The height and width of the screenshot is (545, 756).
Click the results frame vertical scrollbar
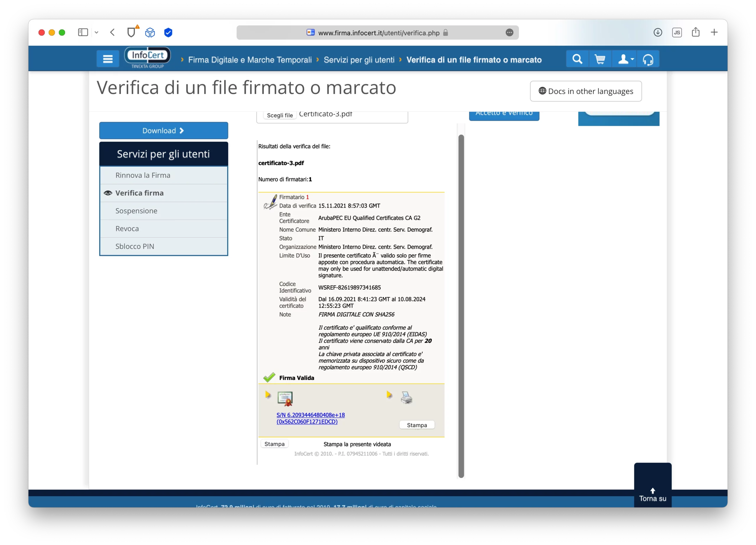(461, 306)
